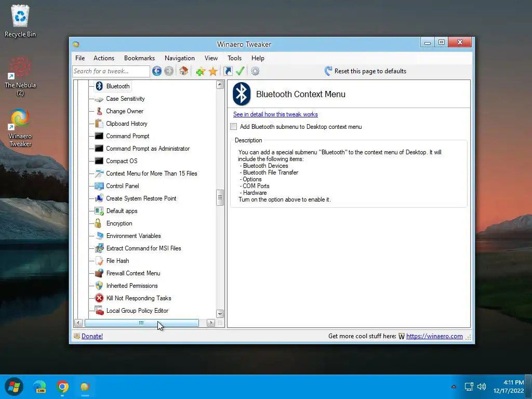
Task: Click the Change Owner person icon
Action: 99,111
